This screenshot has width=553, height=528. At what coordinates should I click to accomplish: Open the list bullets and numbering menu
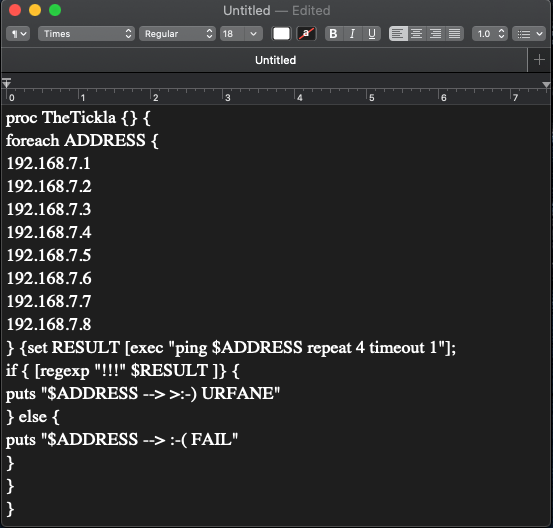point(529,34)
